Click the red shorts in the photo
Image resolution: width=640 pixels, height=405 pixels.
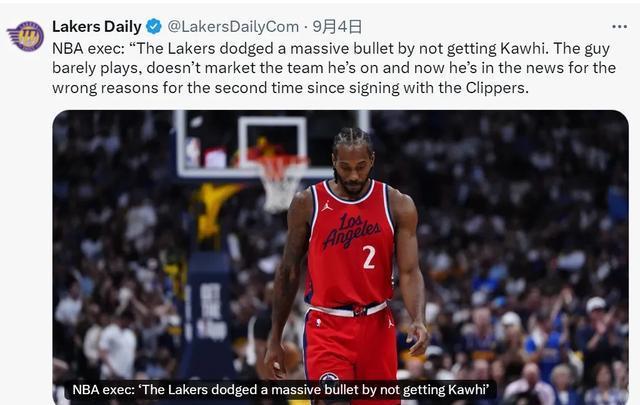click(x=350, y=351)
